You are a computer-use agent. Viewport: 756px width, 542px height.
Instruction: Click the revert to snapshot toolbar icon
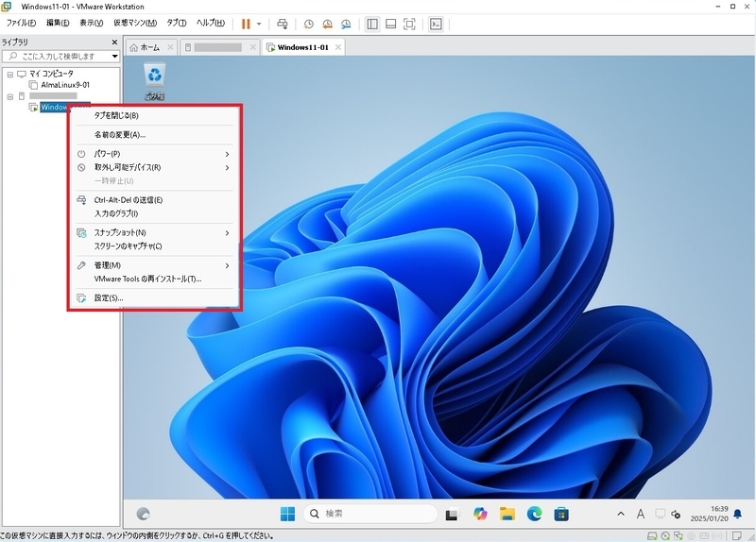click(x=327, y=24)
